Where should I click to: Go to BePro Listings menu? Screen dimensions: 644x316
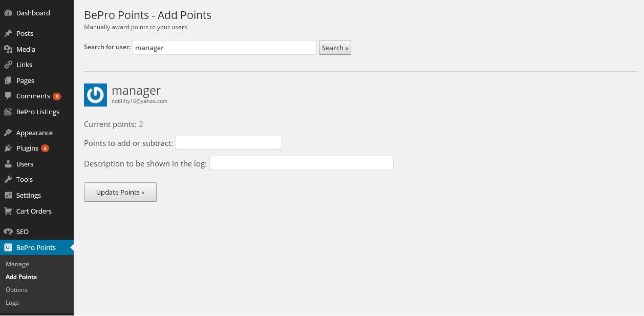pyautogui.click(x=37, y=112)
